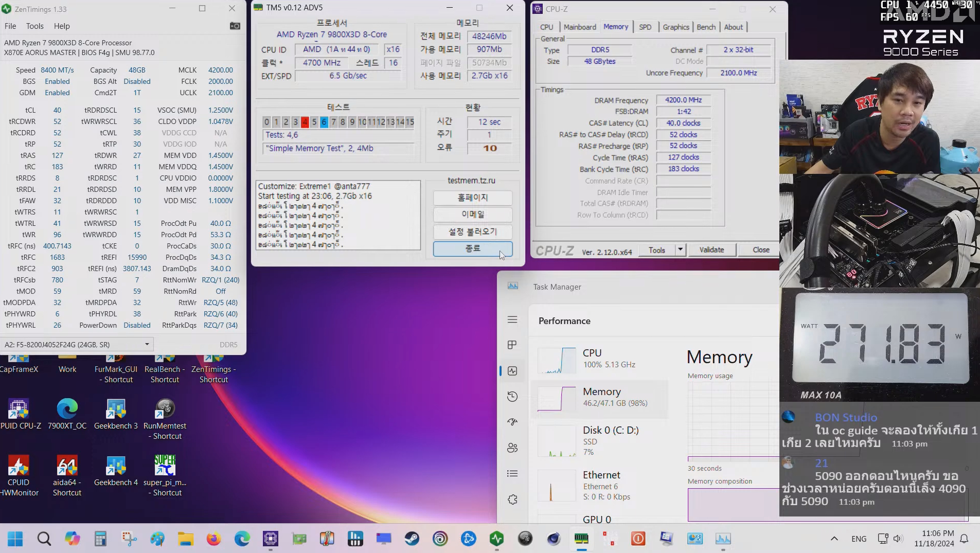This screenshot has width=980, height=553.
Task: Select Ethernet in Task Manager Performance list
Action: (599, 485)
